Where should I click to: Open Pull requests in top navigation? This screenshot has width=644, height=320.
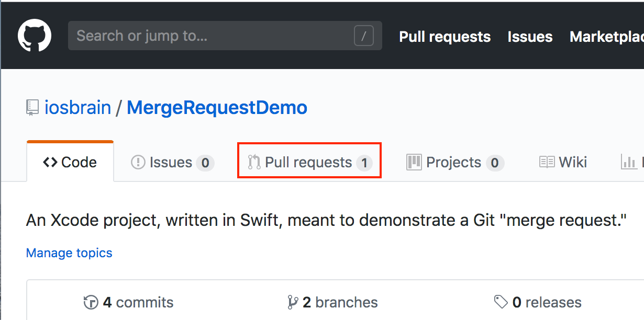(445, 37)
